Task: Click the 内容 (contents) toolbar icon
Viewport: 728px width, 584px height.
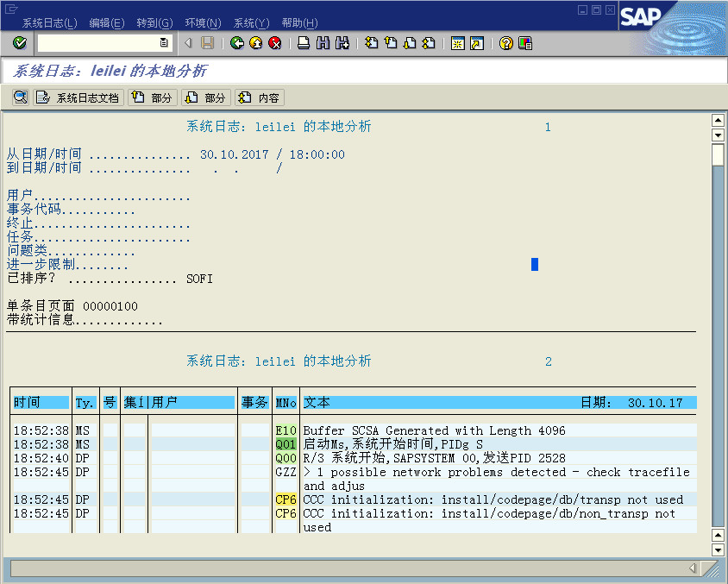Action: pos(259,97)
